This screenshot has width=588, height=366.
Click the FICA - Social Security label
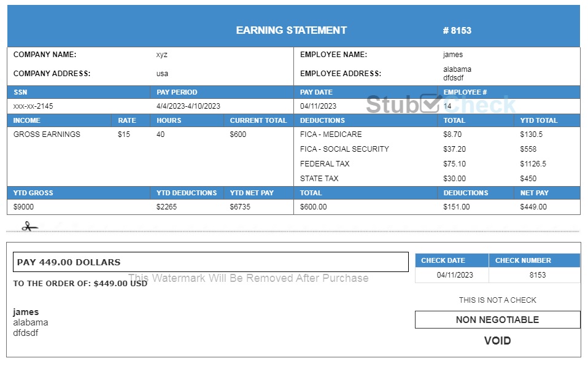(x=344, y=149)
